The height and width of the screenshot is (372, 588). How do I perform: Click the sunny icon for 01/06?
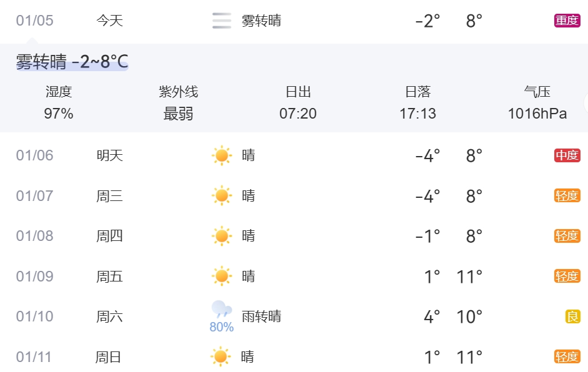[x=222, y=155]
